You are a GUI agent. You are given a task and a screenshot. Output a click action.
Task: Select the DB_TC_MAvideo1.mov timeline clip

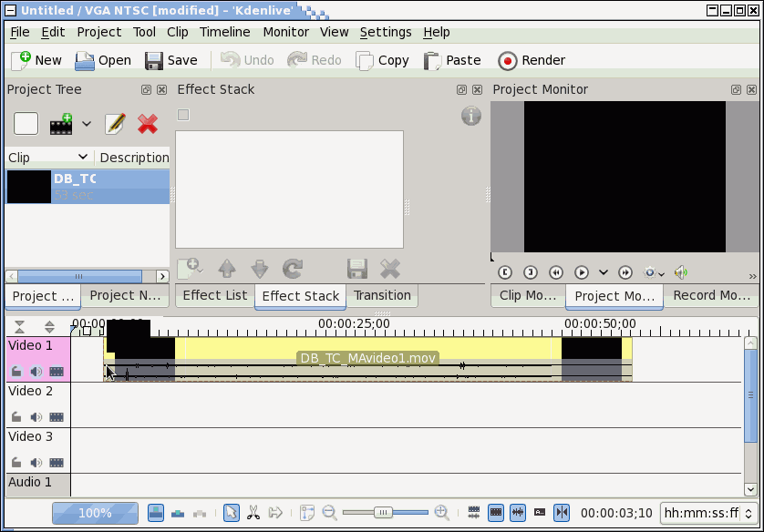368,359
